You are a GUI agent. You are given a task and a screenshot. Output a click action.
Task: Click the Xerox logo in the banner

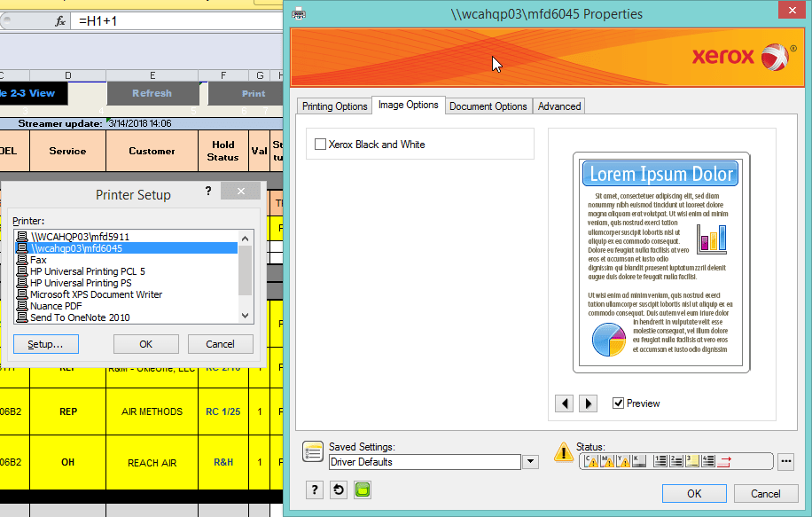click(744, 57)
